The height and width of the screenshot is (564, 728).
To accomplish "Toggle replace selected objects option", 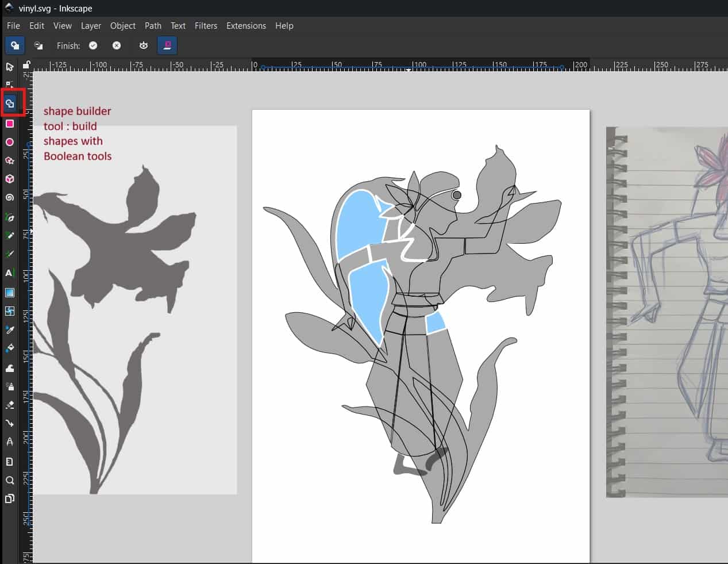I will 167,45.
